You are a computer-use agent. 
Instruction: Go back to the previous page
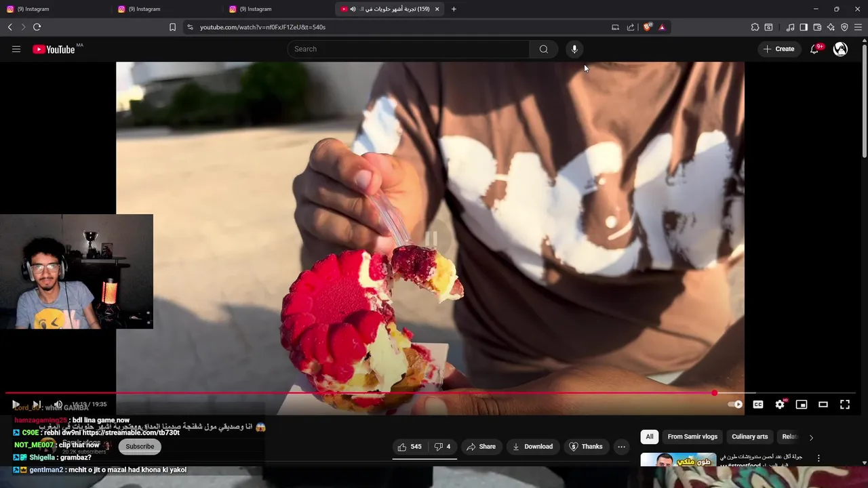pos(9,27)
